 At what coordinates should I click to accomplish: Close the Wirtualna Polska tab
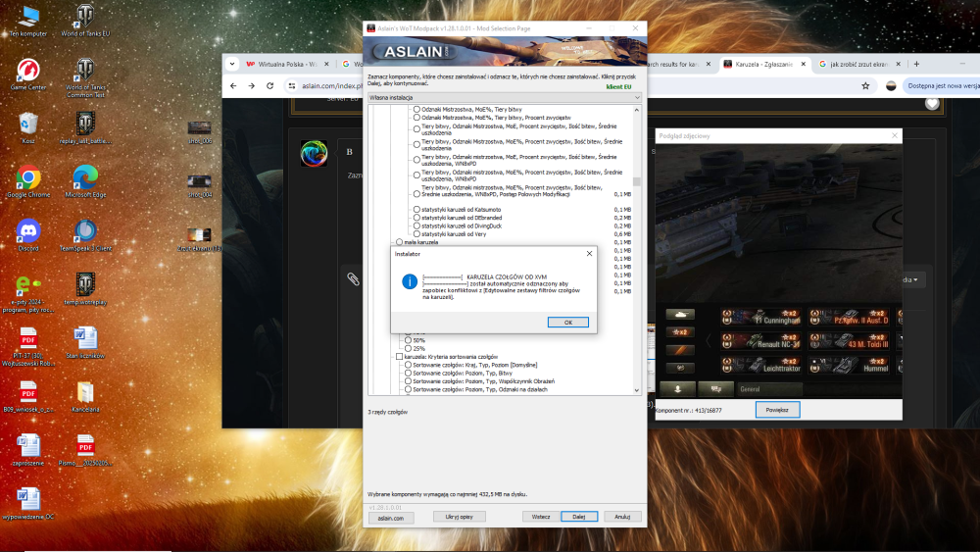coord(326,64)
